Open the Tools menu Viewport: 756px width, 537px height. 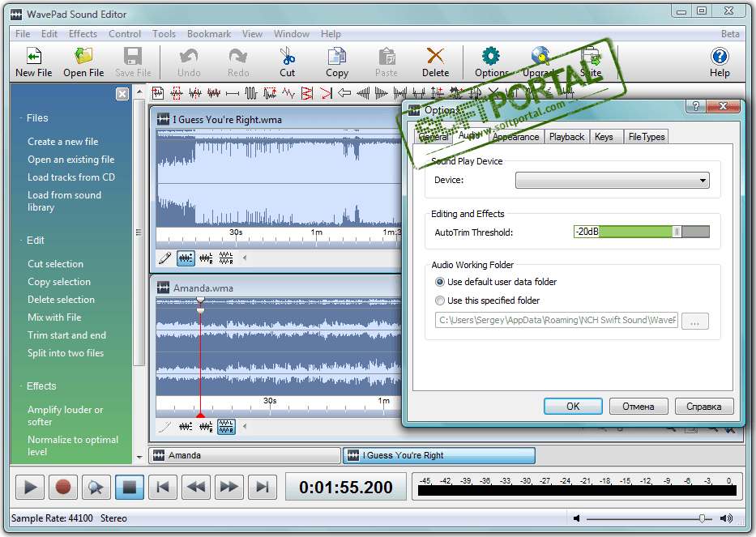coord(164,34)
